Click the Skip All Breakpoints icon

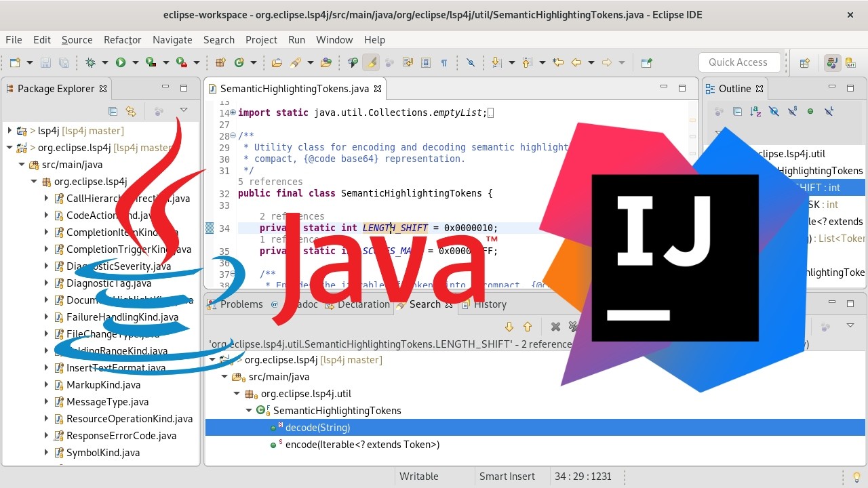point(471,62)
